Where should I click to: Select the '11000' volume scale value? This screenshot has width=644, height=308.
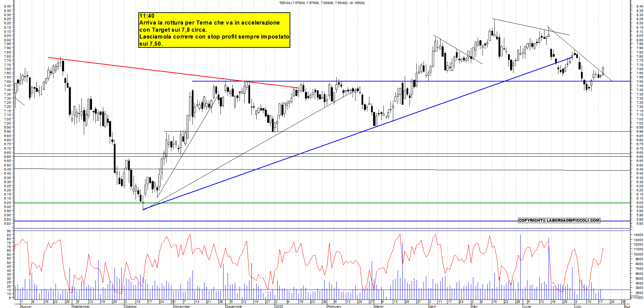[638, 249]
